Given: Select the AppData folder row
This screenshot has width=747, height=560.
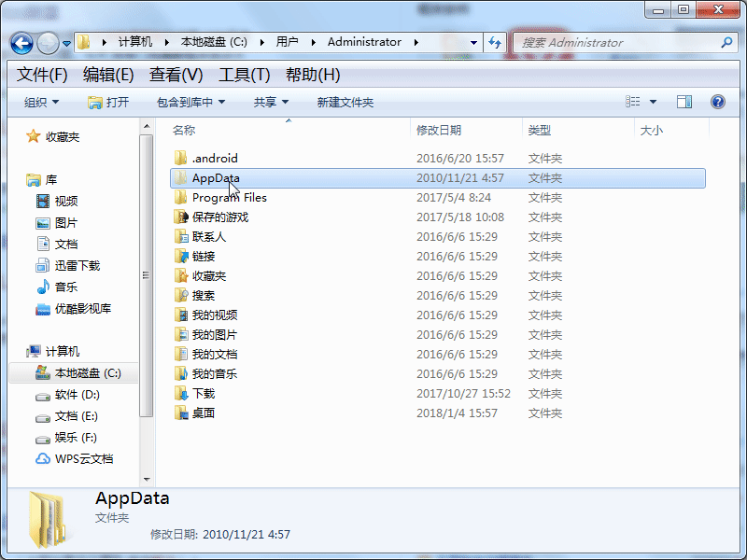Looking at the screenshot, I should (437, 178).
